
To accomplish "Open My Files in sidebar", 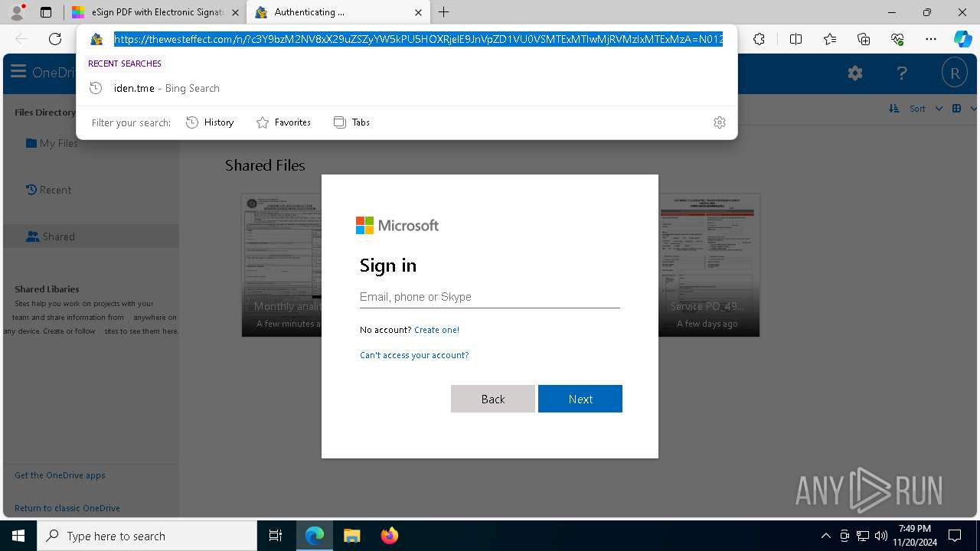I will (x=52, y=143).
